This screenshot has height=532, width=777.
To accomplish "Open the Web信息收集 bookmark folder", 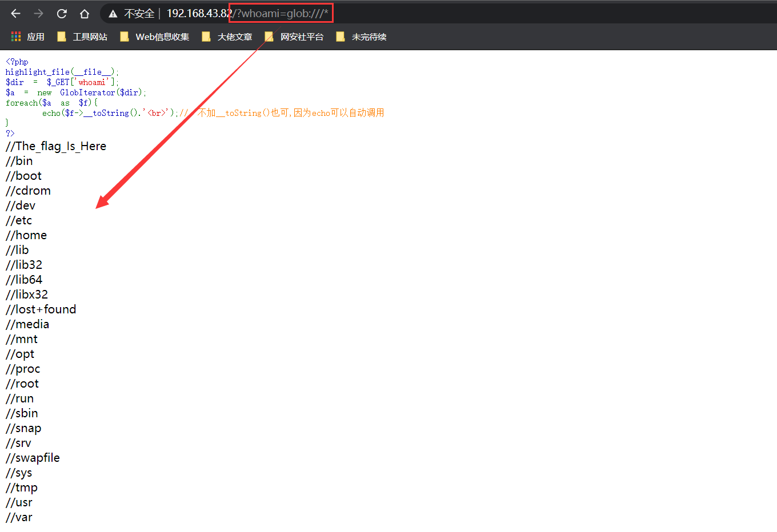I will tap(162, 37).
